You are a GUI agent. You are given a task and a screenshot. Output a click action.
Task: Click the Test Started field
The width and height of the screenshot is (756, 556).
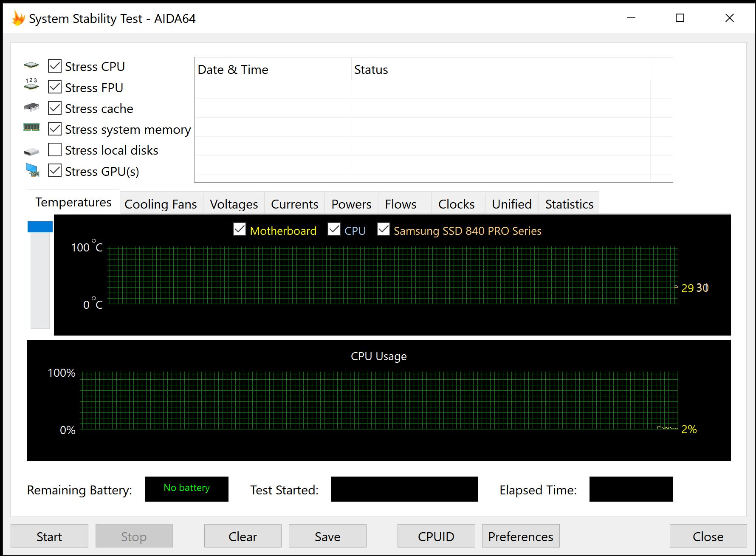point(404,489)
